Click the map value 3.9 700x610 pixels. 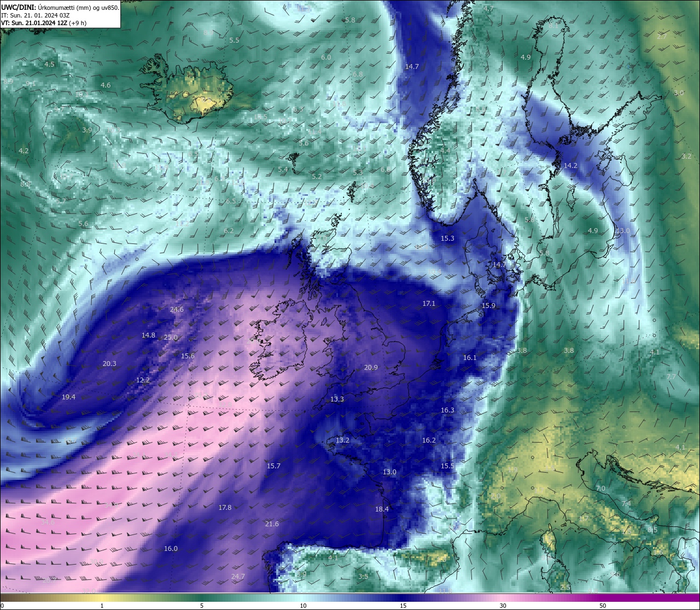click(x=87, y=130)
